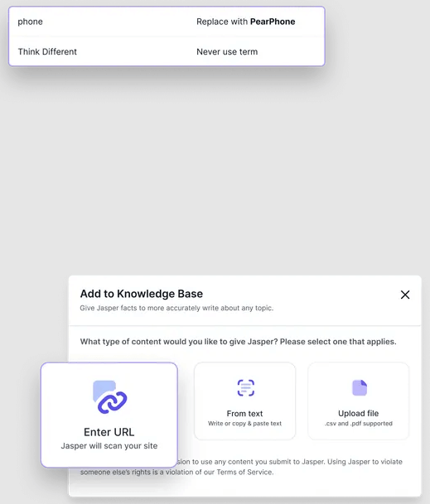Click the 'What type of content' prompt text

(x=238, y=341)
